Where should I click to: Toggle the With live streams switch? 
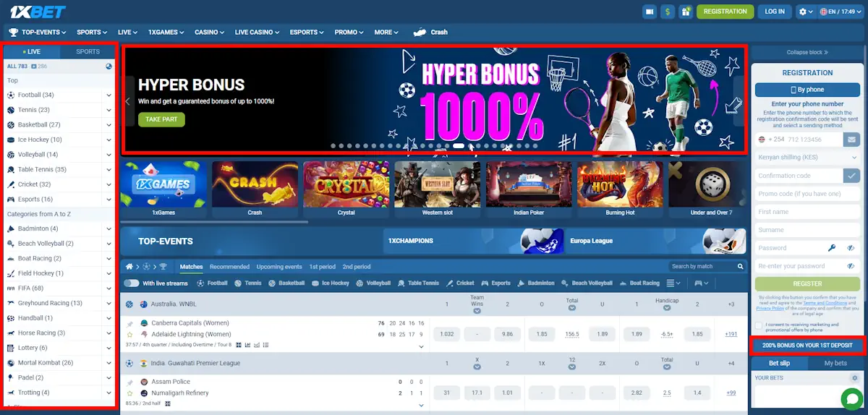132,283
